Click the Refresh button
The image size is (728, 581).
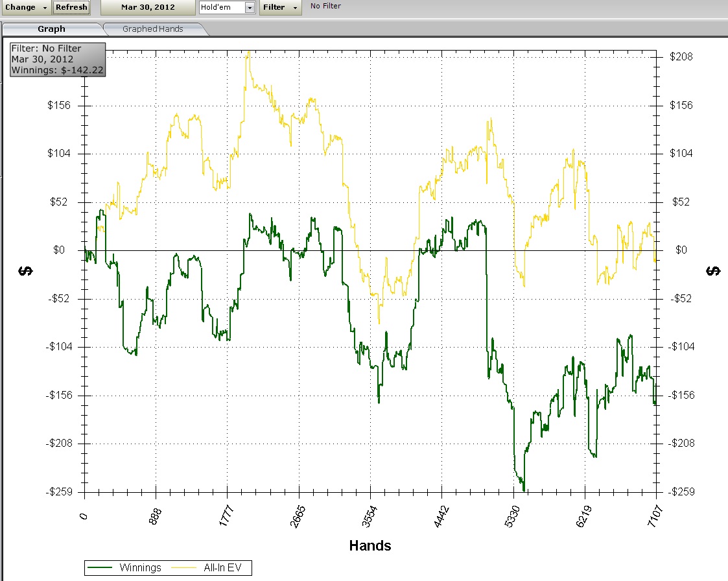tap(71, 7)
